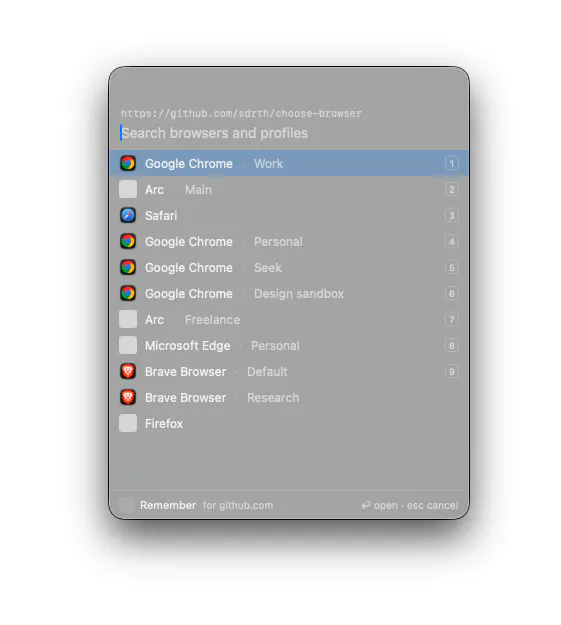The height and width of the screenshot is (625, 561).
Task: Click the github.com/sdrth/choose-browser URL text
Action: 242,114
